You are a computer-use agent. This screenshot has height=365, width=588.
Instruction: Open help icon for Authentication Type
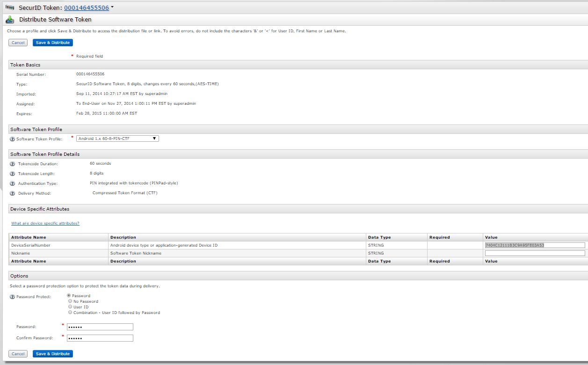[12, 183]
